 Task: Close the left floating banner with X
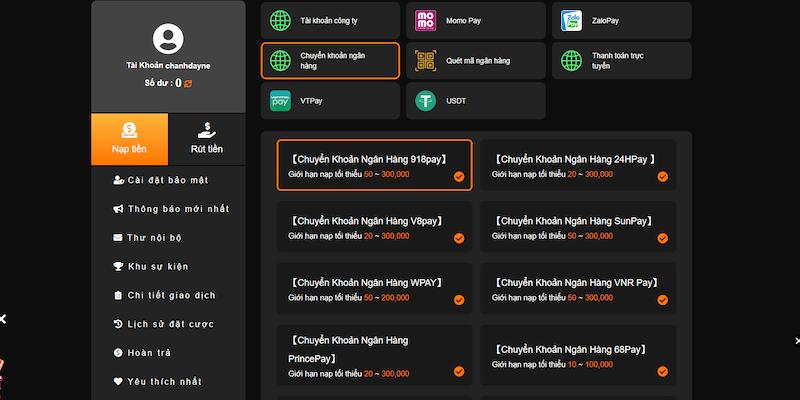click(3, 319)
